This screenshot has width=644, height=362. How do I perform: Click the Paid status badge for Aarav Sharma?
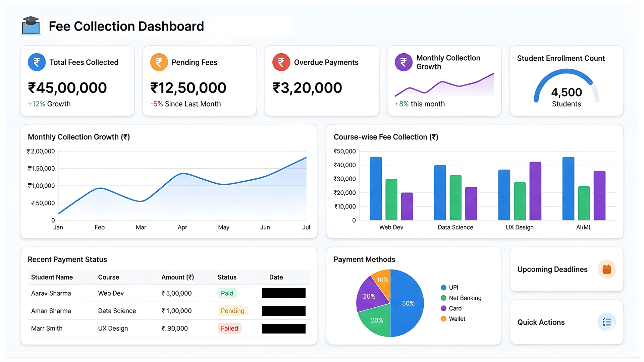[227, 293]
